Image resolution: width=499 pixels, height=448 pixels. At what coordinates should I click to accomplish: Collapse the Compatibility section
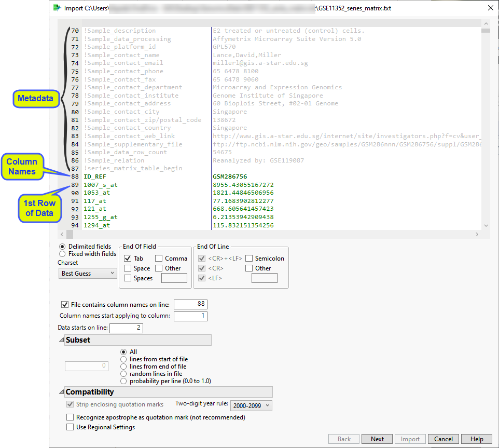[62, 392]
